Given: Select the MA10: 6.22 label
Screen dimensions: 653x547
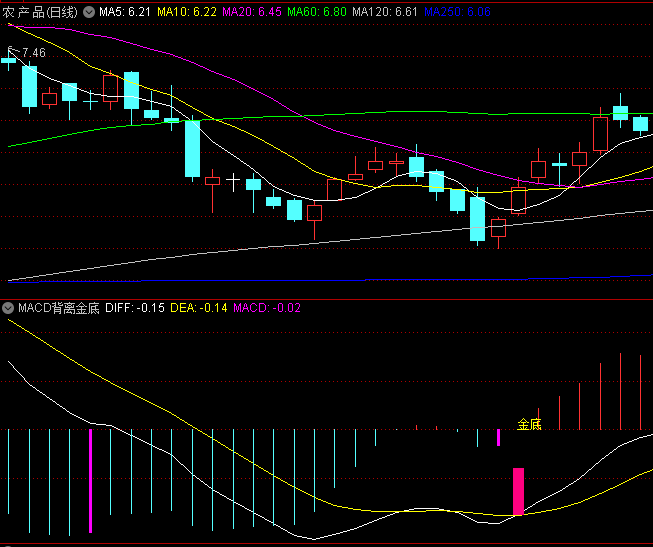Looking at the screenshot, I should click(187, 12).
